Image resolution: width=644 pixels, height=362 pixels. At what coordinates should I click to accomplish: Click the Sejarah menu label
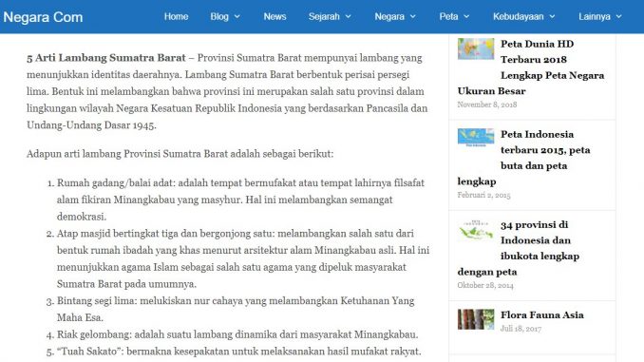pyautogui.click(x=324, y=16)
